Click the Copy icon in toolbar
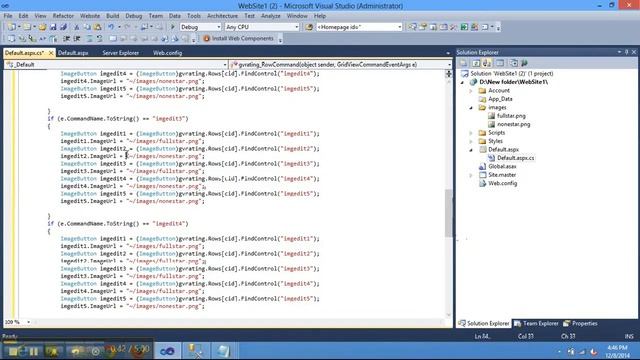The height and width of the screenshot is (360, 640). pos(87,27)
